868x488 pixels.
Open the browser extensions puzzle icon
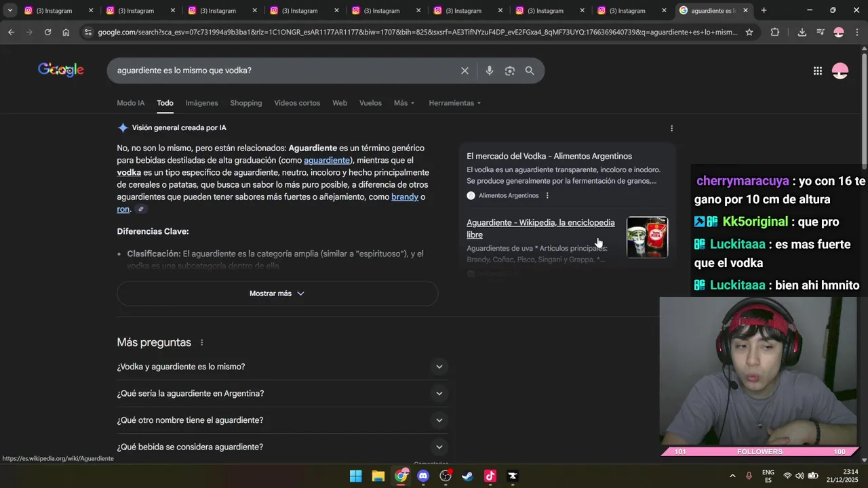(x=775, y=32)
